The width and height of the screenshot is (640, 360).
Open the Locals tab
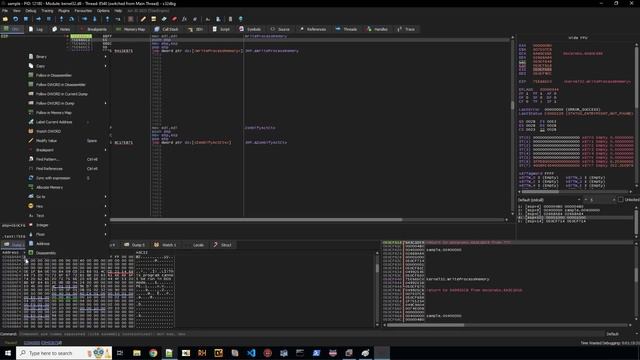(195, 245)
